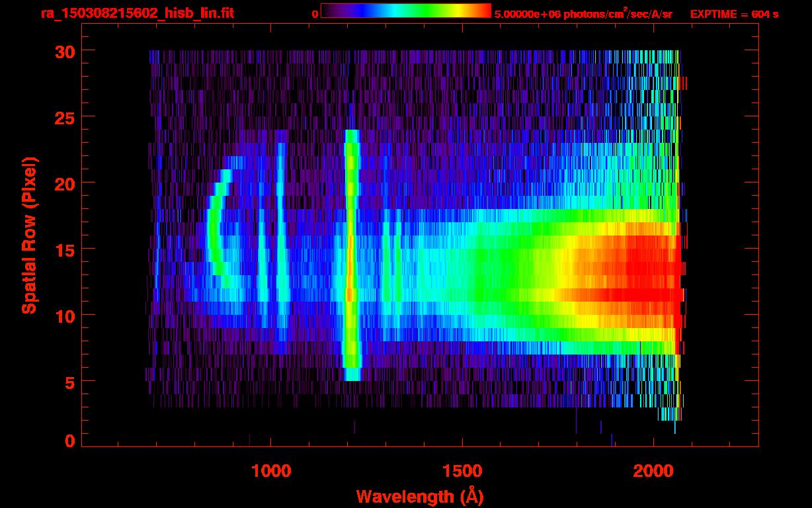Click the 5.00000e+06 photons units label
Screen dimensions: 812x508
(583, 14)
